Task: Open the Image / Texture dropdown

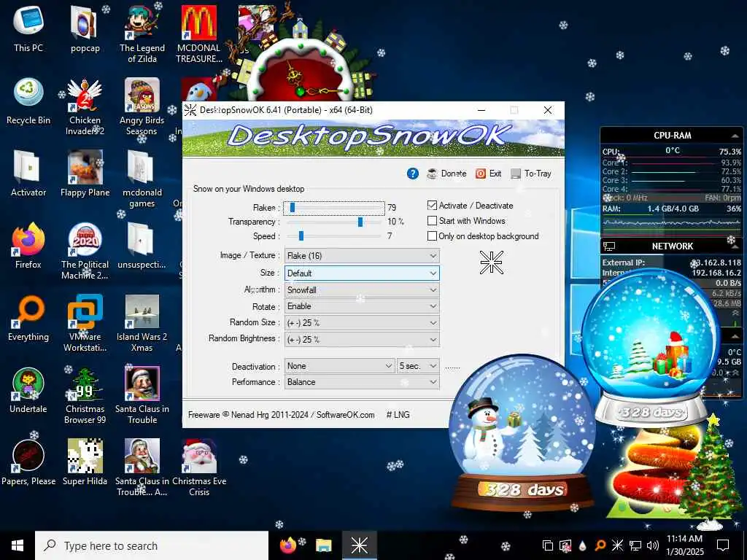Action: pos(362,256)
